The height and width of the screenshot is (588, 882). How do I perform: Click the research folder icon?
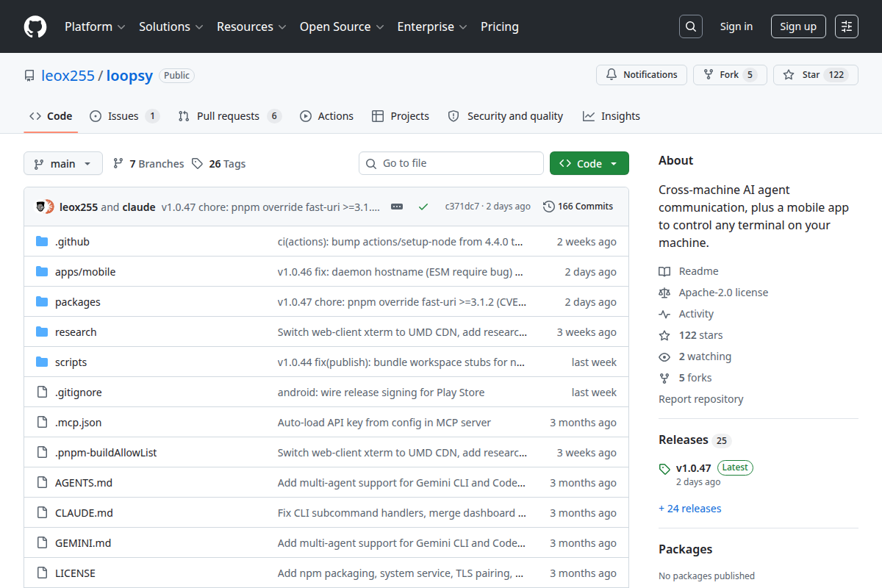(42, 332)
